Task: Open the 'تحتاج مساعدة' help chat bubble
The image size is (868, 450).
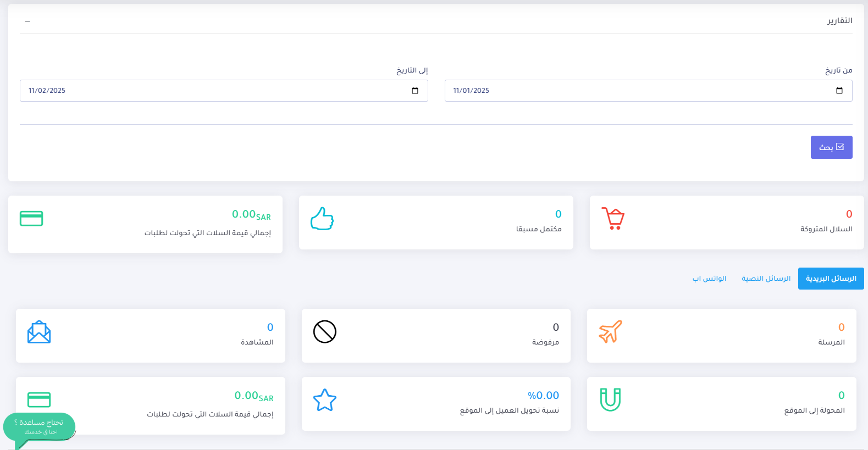Action: pyautogui.click(x=39, y=426)
